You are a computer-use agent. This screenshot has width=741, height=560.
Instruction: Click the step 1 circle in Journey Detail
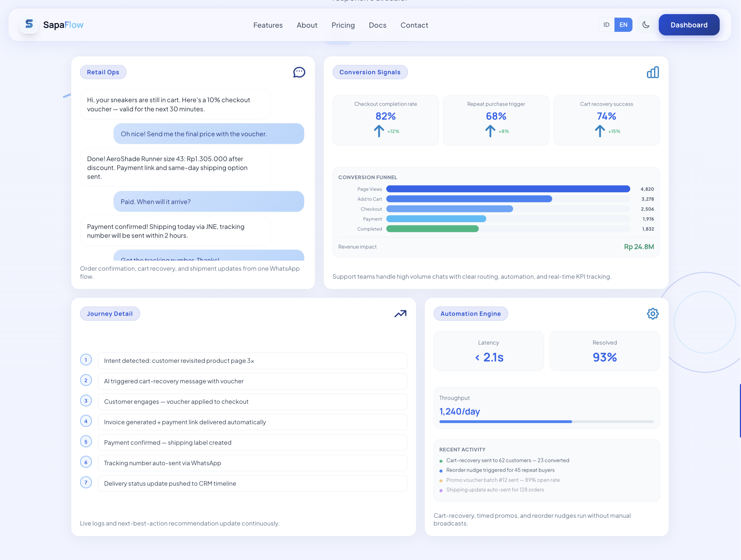(x=86, y=360)
